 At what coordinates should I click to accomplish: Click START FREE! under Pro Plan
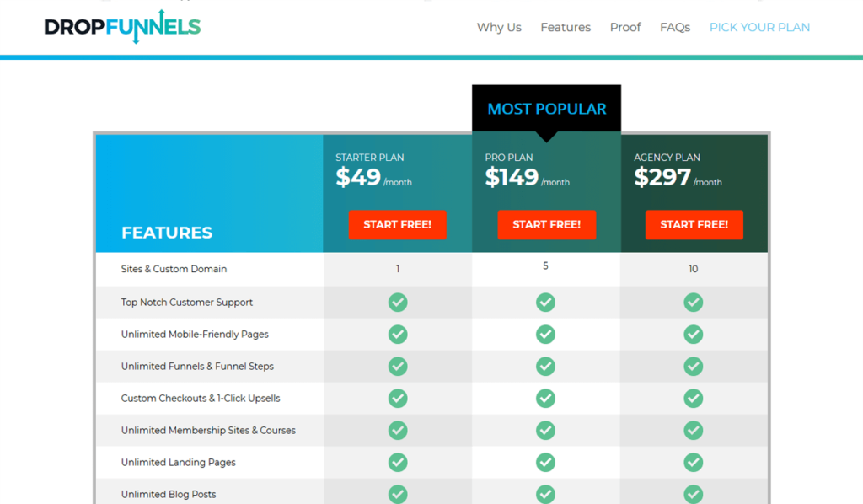coord(546,224)
